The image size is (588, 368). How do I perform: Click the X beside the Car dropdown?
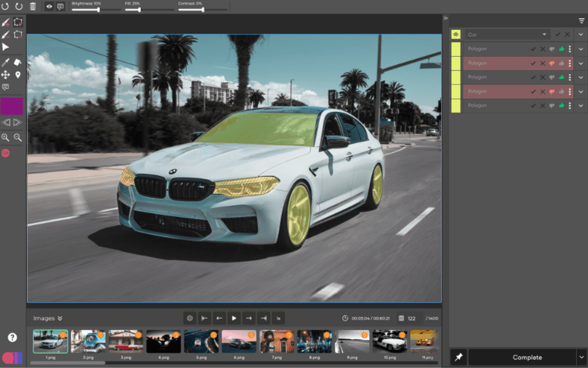[x=567, y=34]
